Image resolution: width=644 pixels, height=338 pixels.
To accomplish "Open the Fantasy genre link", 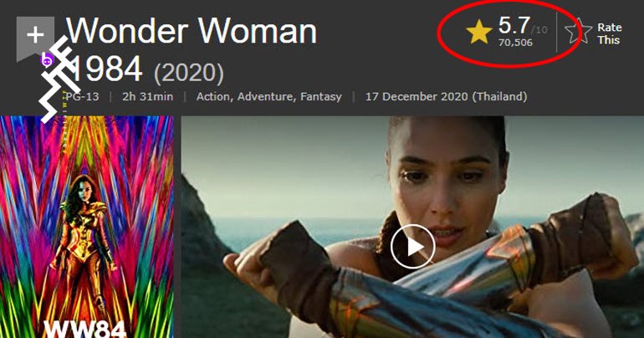I will [x=321, y=96].
